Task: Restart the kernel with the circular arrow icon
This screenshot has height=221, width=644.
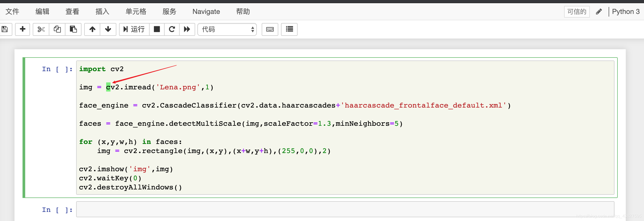Action: (x=172, y=29)
